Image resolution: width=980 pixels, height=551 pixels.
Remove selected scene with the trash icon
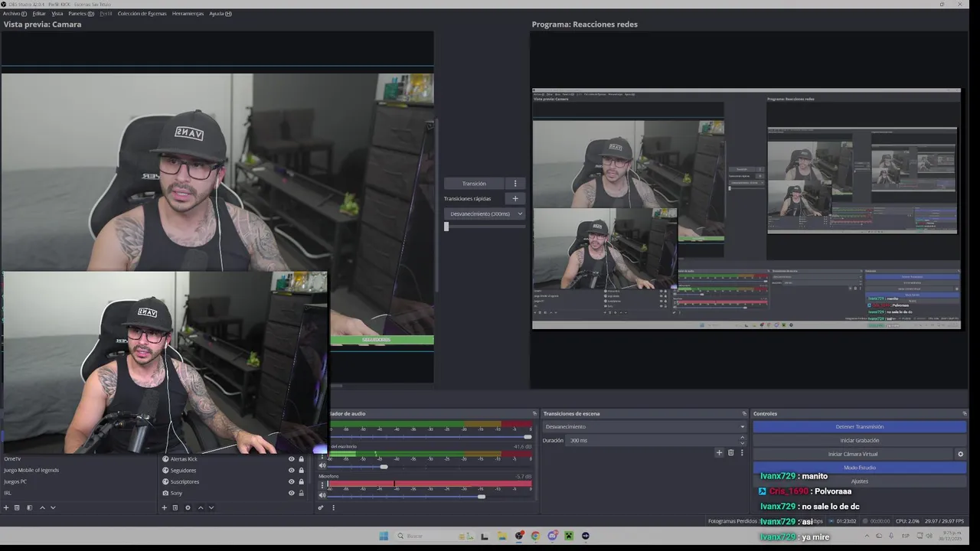tap(17, 507)
